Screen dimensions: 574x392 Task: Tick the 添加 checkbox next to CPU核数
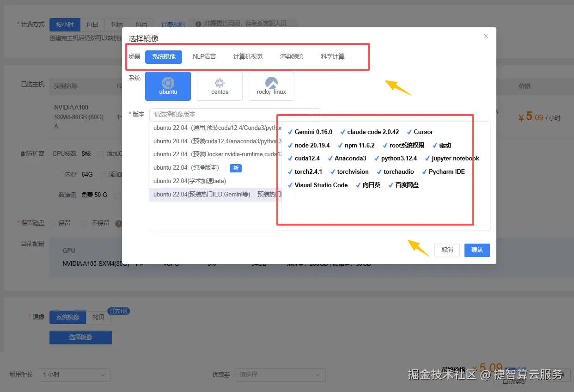click(101, 153)
